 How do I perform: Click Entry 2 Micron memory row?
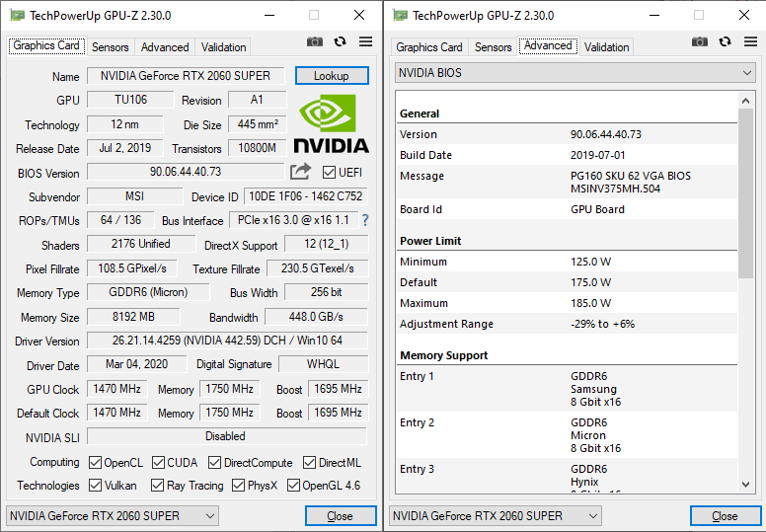click(567, 435)
